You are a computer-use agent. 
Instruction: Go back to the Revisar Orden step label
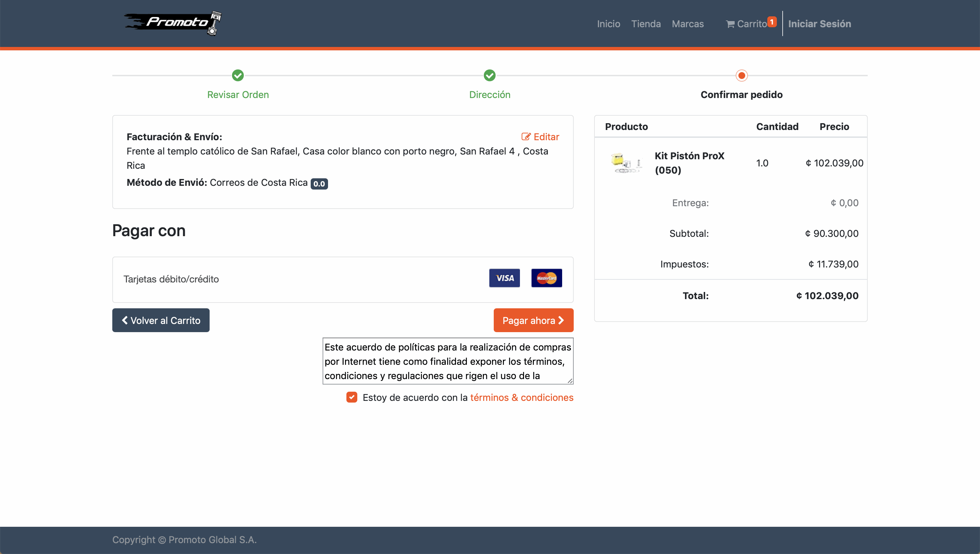(238, 94)
